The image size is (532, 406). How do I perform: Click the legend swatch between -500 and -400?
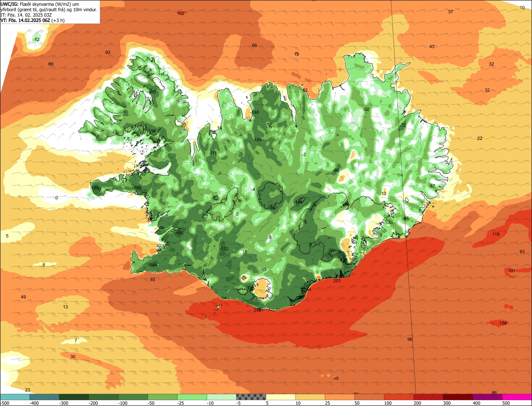[15, 397]
